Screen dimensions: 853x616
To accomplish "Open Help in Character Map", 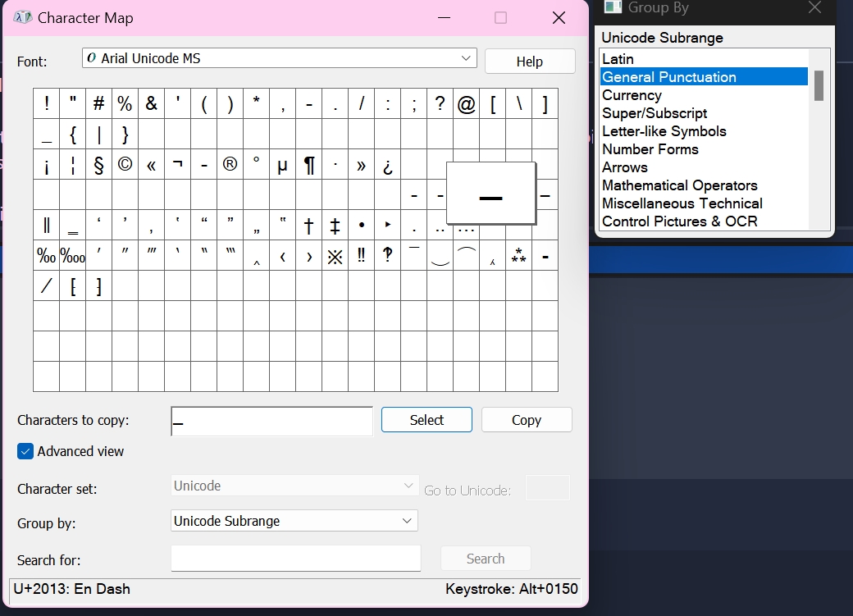I will (529, 62).
